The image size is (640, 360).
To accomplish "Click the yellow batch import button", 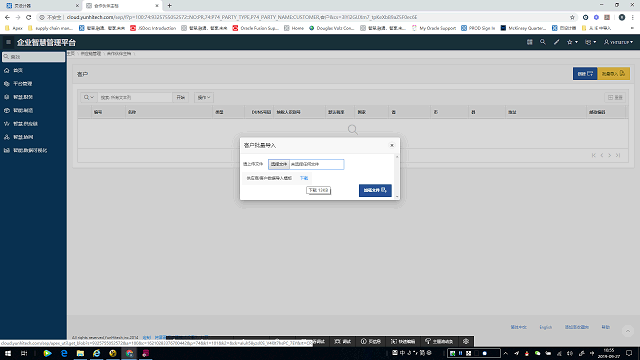I will click(613, 73).
